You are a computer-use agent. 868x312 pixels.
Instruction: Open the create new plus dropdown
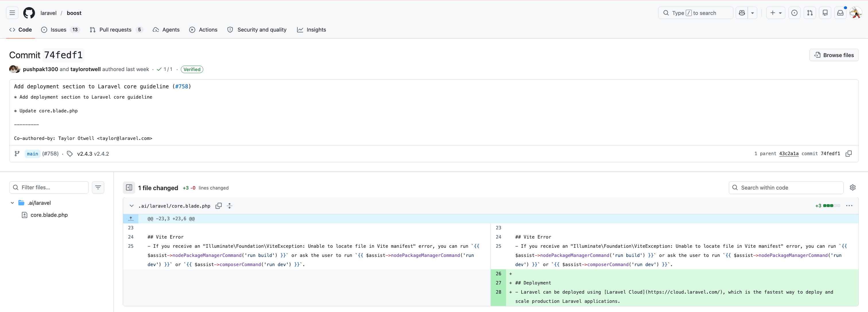[x=775, y=13]
